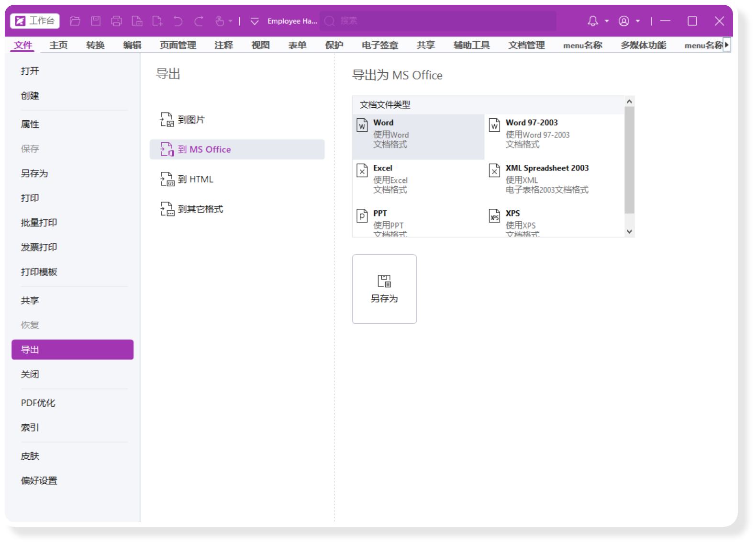Image resolution: width=756 pixels, height=545 pixels.
Task: Choose the 到 HTML export option
Action: point(237,179)
